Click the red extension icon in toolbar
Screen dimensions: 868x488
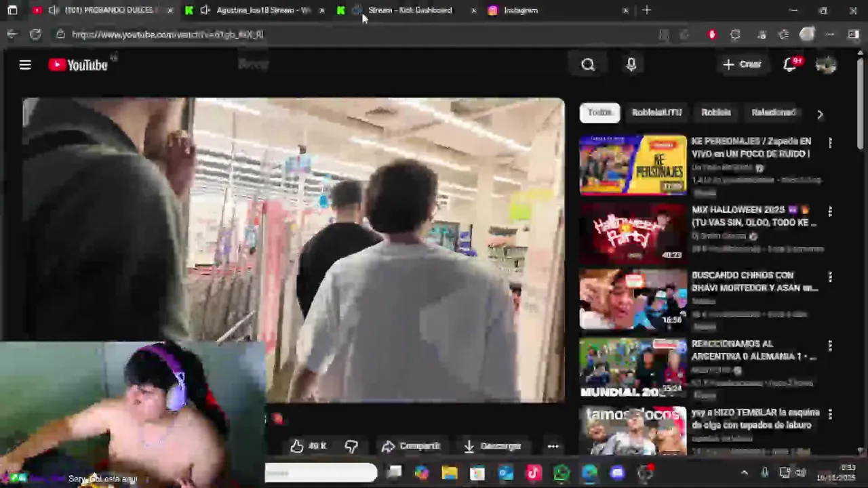click(711, 35)
